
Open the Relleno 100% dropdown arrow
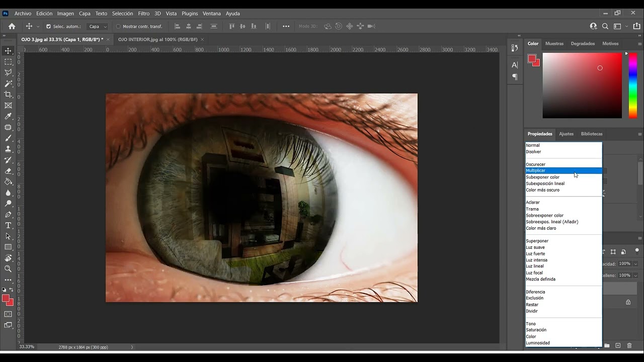click(x=635, y=276)
